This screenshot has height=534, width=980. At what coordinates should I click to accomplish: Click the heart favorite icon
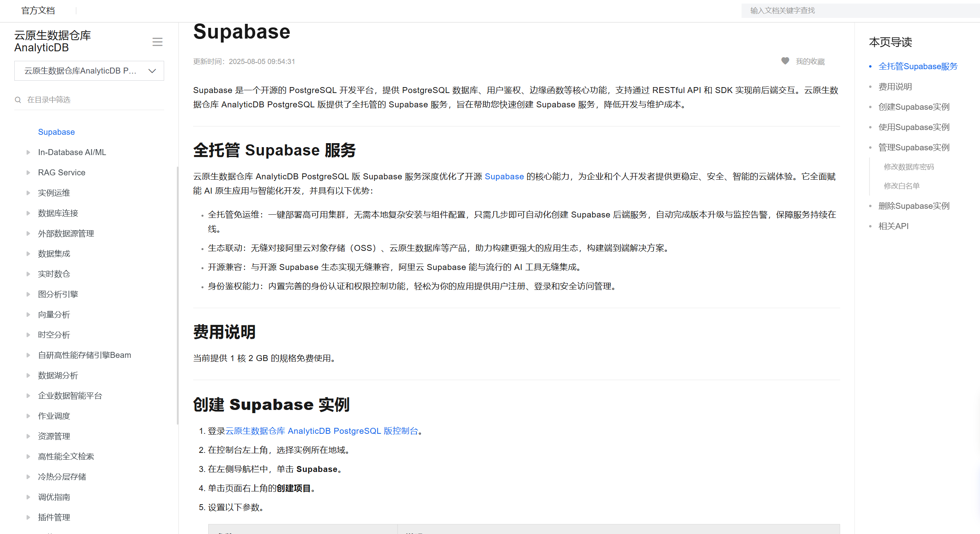pyautogui.click(x=785, y=61)
